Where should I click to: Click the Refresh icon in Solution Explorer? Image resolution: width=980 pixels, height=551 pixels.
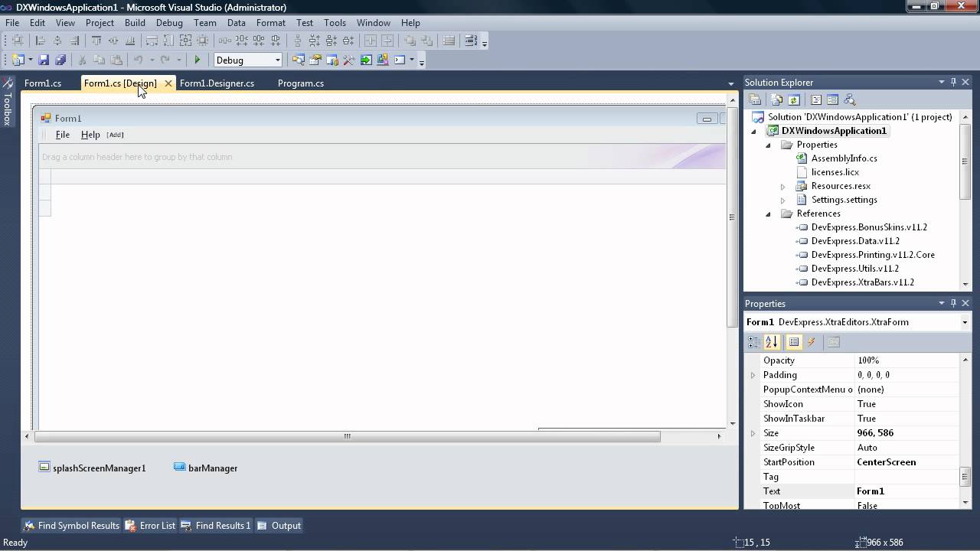tap(794, 99)
